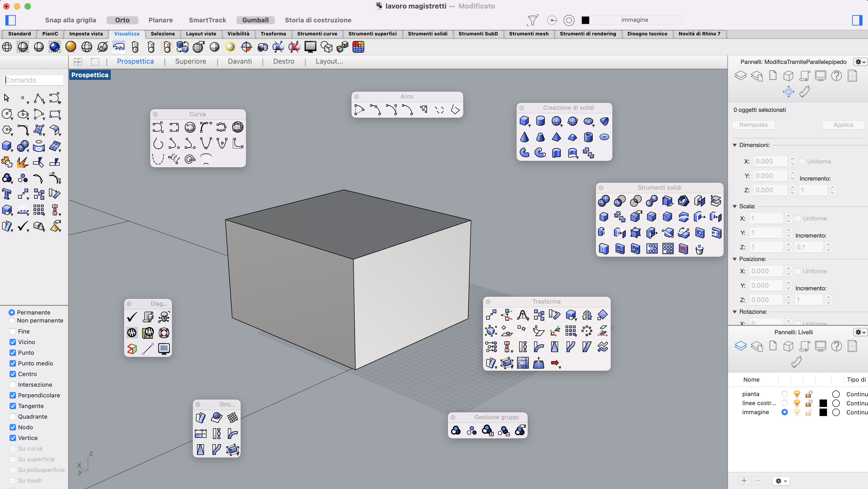Select the Mirror tool in Trasforma palette
The width and height of the screenshot is (868, 489).
[587, 315]
